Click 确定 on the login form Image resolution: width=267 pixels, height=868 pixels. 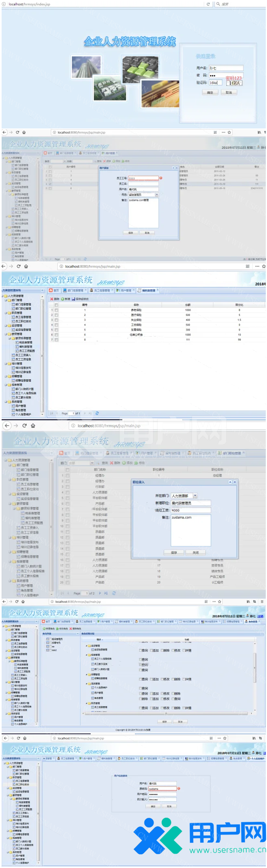point(210,93)
